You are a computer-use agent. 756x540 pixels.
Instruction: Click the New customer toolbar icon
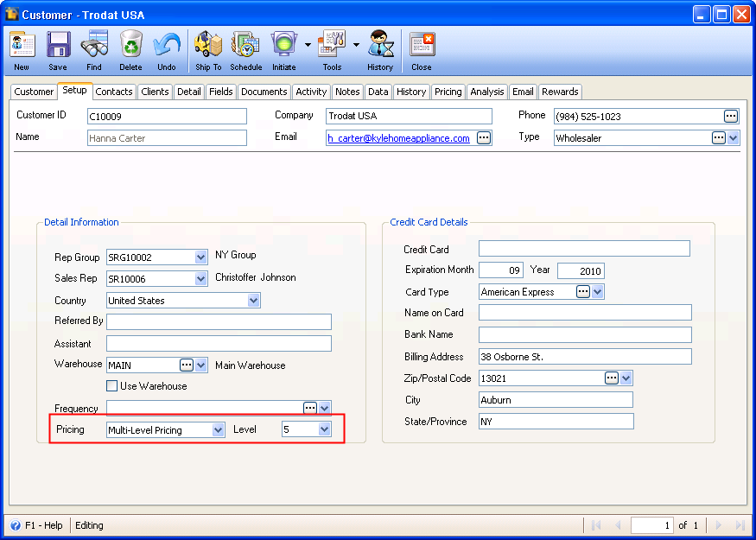pyautogui.click(x=22, y=45)
